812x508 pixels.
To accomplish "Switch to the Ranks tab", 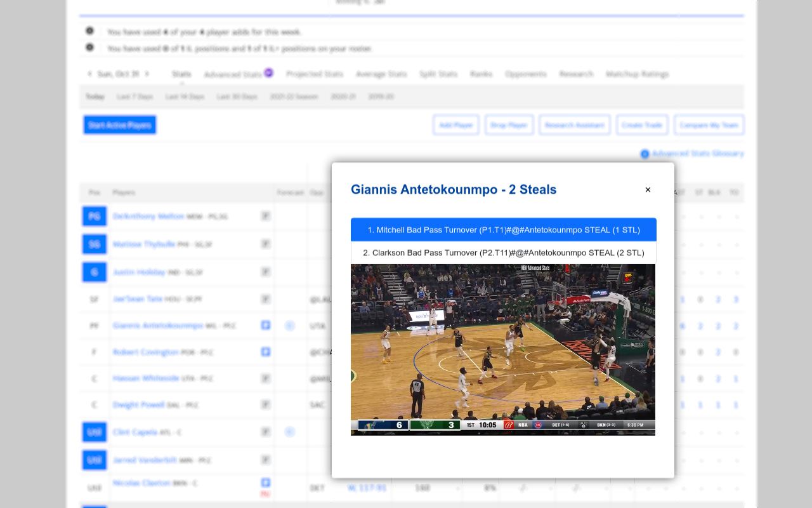I will click(x=481, y=74).
